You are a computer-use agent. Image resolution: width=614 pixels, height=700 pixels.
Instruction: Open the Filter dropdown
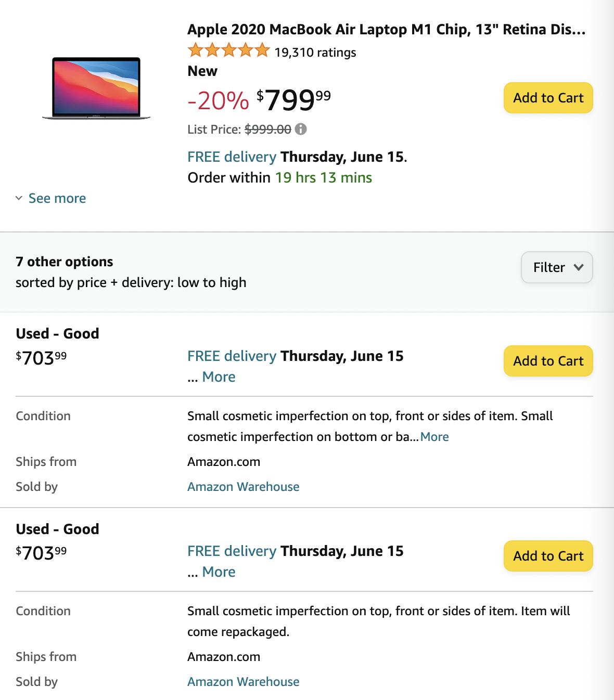tap(556, 267)
